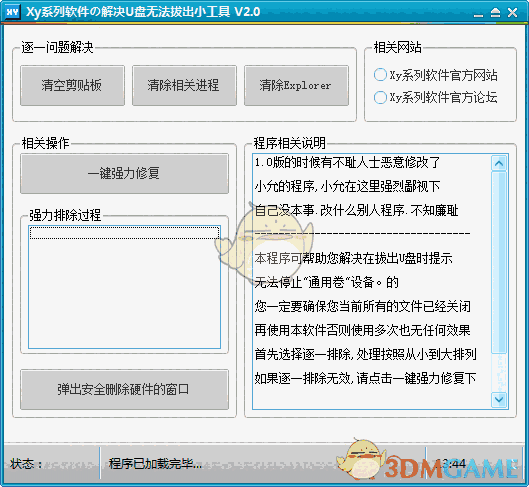Image resolution: width=529 pixels, height=487 pixels.
Task: Click the text line 1.0版的时候有不耻人士恶意修改了
Action: tap(347, 163)
